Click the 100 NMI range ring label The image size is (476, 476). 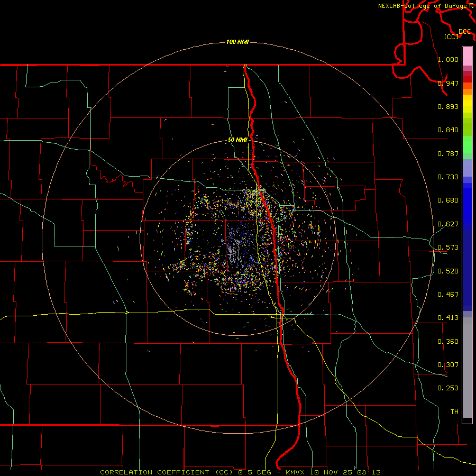pos(237,42)
